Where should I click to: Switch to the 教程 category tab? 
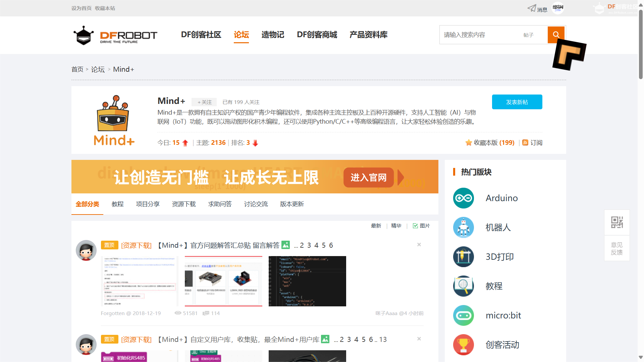117,204
